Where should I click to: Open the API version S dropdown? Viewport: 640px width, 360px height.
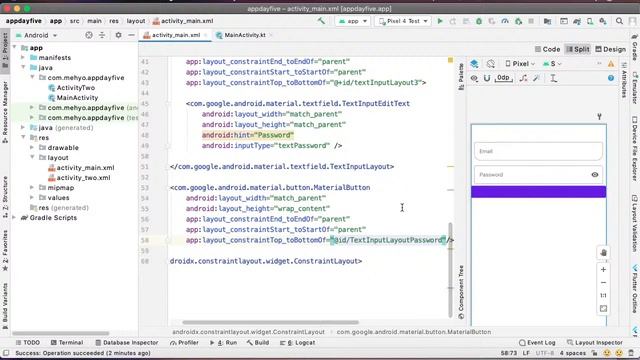point(552,64)
